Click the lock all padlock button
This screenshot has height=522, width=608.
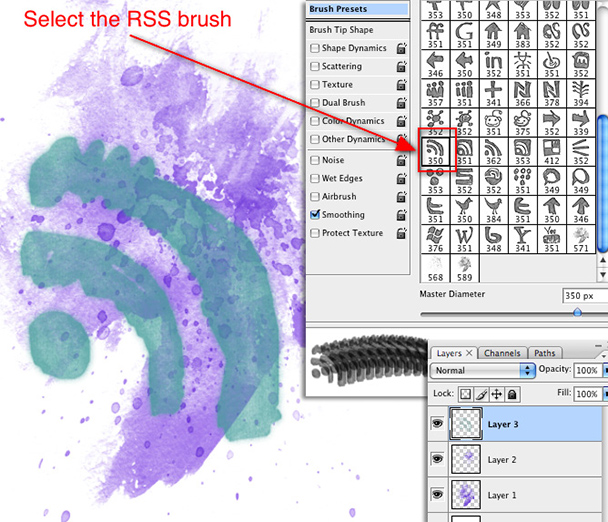click(x=512, y=394)
